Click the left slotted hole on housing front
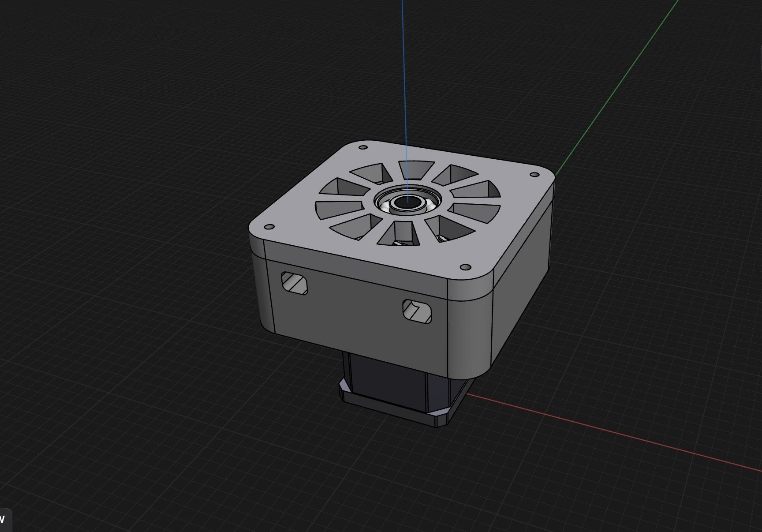Screen dimensions: 762x532 (294, 283)
